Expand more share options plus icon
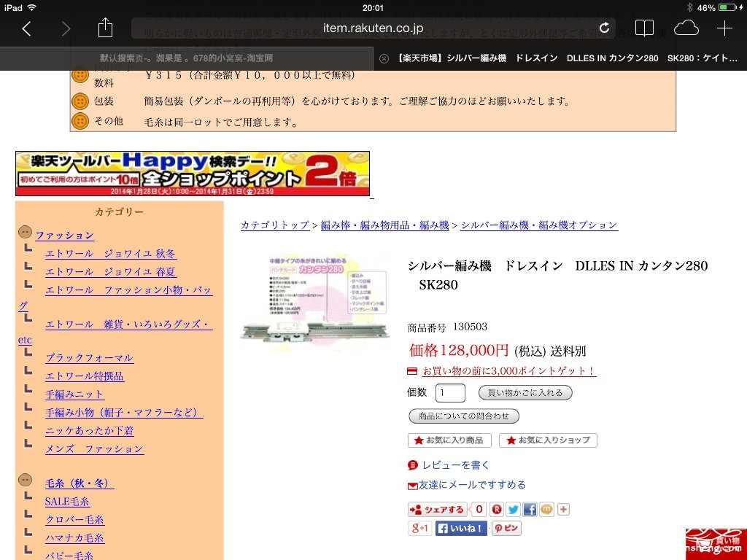Image resolution: width=747 pixels, height=560 pixels. [x=564, y=510]
